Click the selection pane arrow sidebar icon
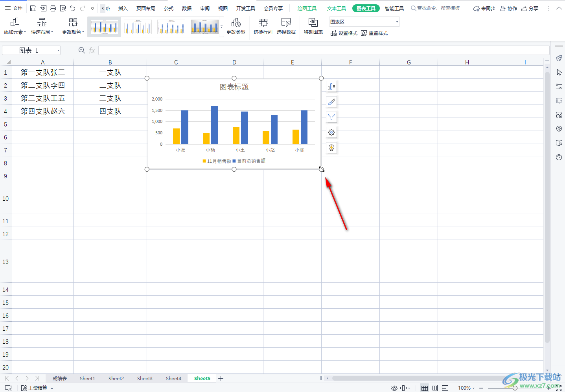Viewport: 565px width, 392px height. point(559,72)
